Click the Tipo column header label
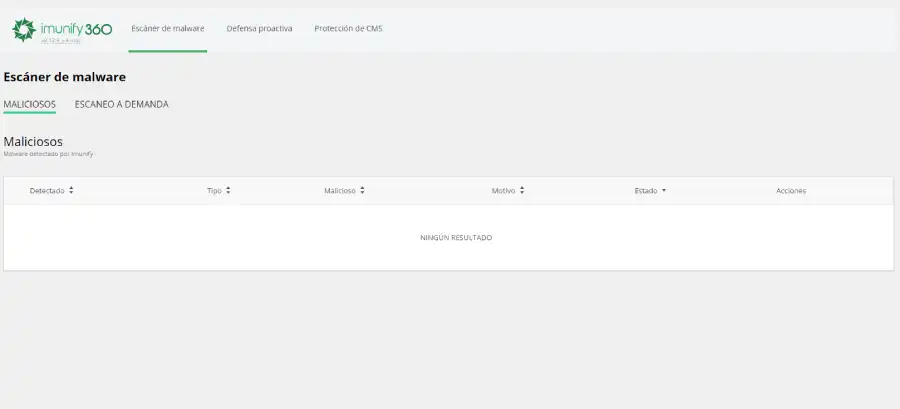The height and width of the screenshot is (409, 900). (x=214, y=190)
